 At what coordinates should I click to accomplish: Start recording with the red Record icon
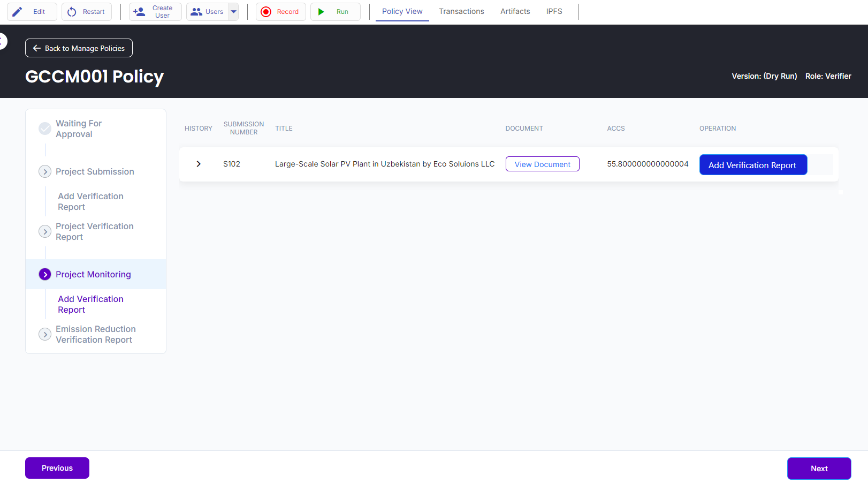[266, 12]
